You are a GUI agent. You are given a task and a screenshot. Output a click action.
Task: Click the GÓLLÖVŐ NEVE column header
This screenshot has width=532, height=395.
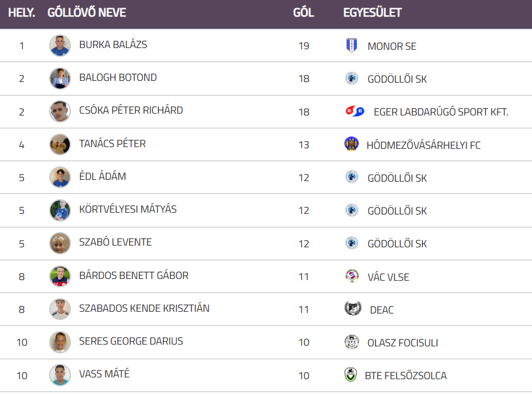pos(87,13)
